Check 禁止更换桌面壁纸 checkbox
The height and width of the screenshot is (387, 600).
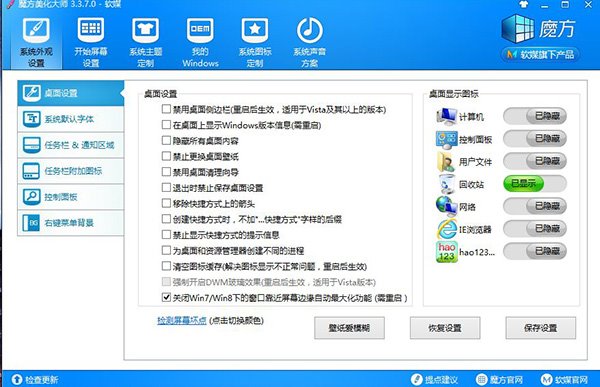[166, 156]
